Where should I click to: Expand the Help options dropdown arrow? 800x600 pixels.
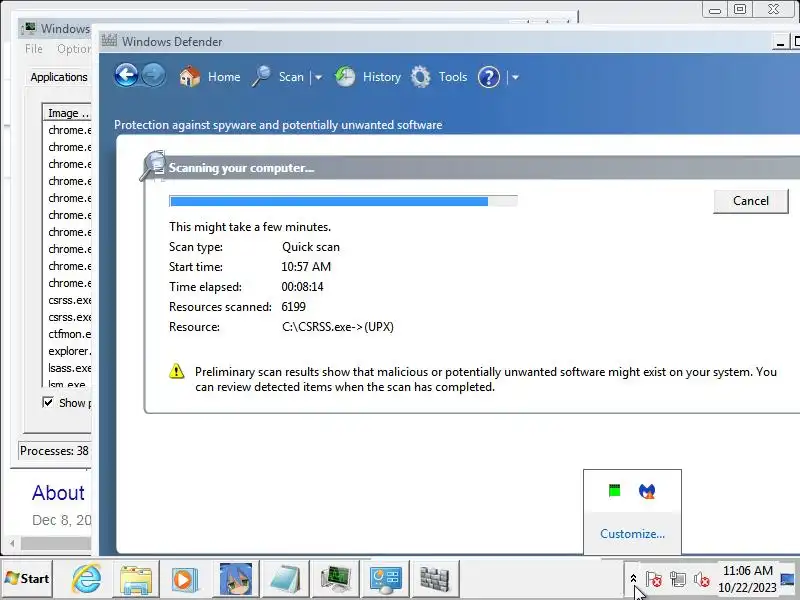coord(515,78)
